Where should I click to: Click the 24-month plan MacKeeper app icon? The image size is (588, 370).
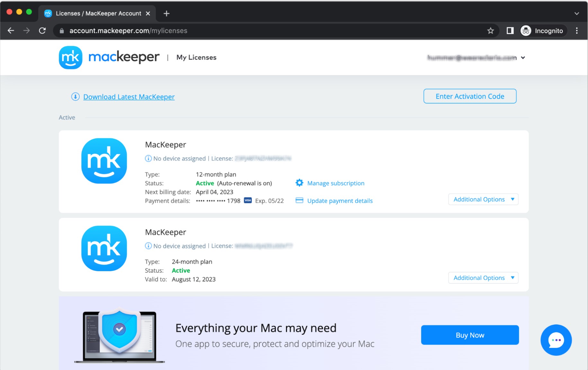point(104,248)
